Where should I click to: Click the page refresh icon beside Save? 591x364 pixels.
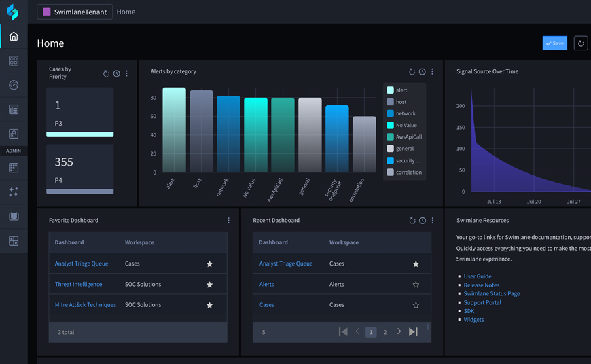(x=581, y=43)
